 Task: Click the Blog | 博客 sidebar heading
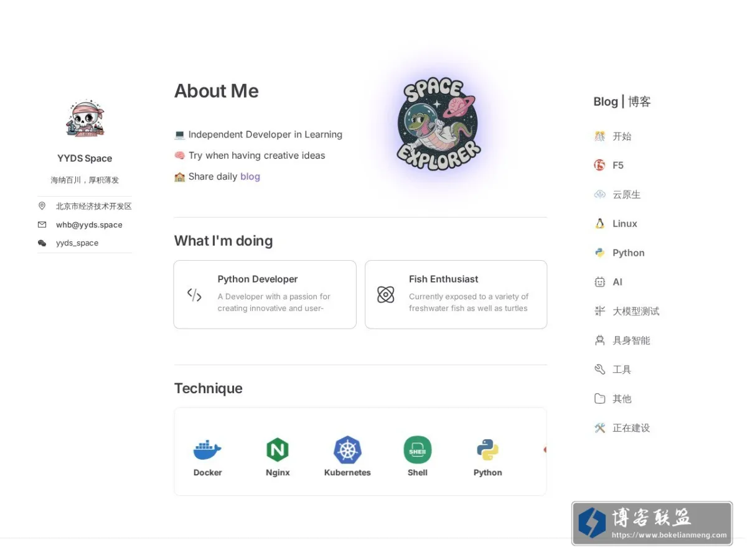(x=622, y=101)
